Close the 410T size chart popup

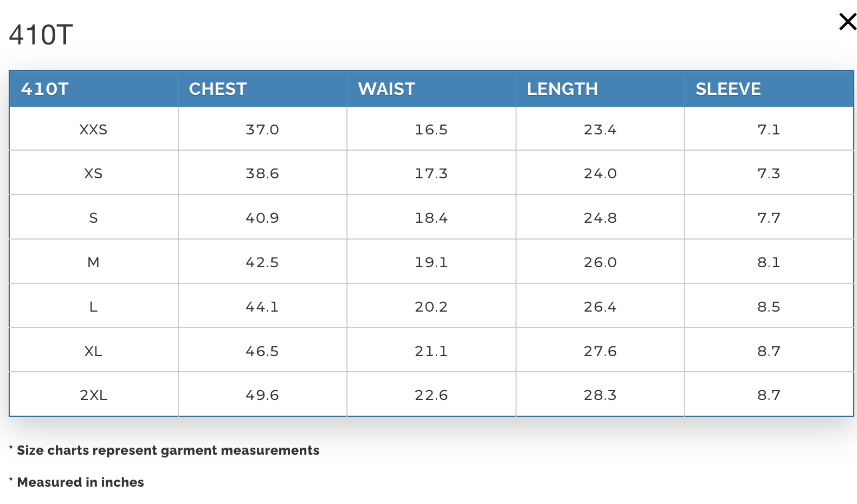847,22
